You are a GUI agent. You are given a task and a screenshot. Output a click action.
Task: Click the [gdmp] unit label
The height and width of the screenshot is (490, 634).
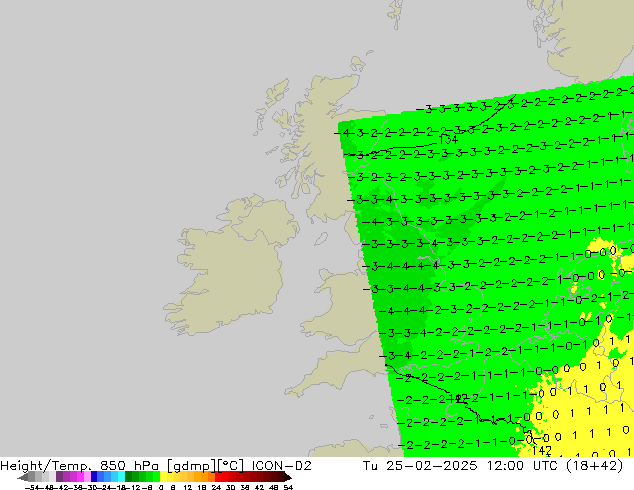[x=192, y=466]
